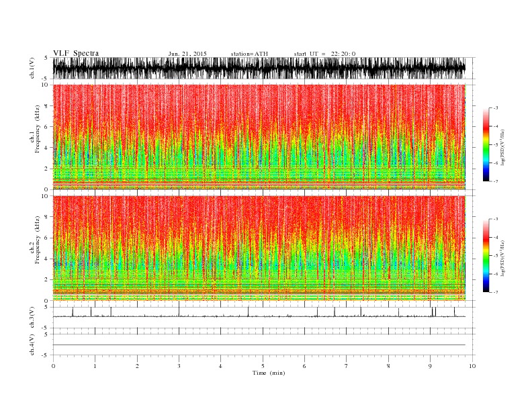Click the ch.2 colorbar "-3" tick label
Image resolution: width=532 pixels, height=411 pixels.
pos(495,219)
